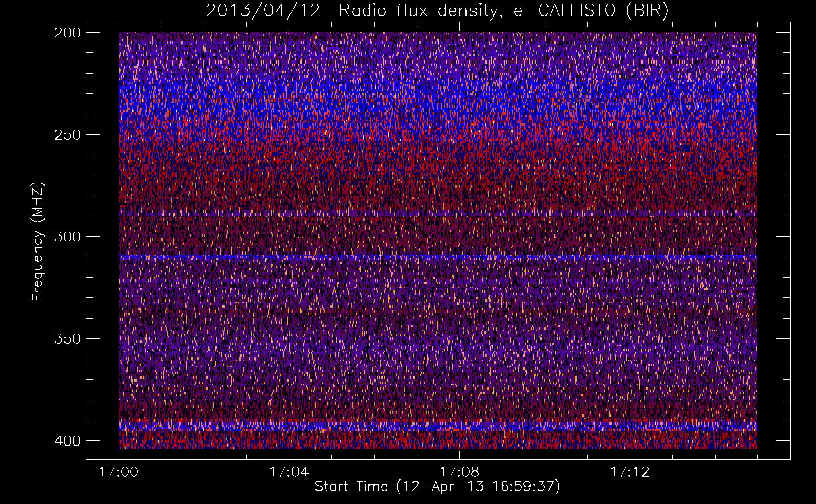Click the 200 frequency tick label
This screenshot has height=504, width=816.
tap(67, 33)
